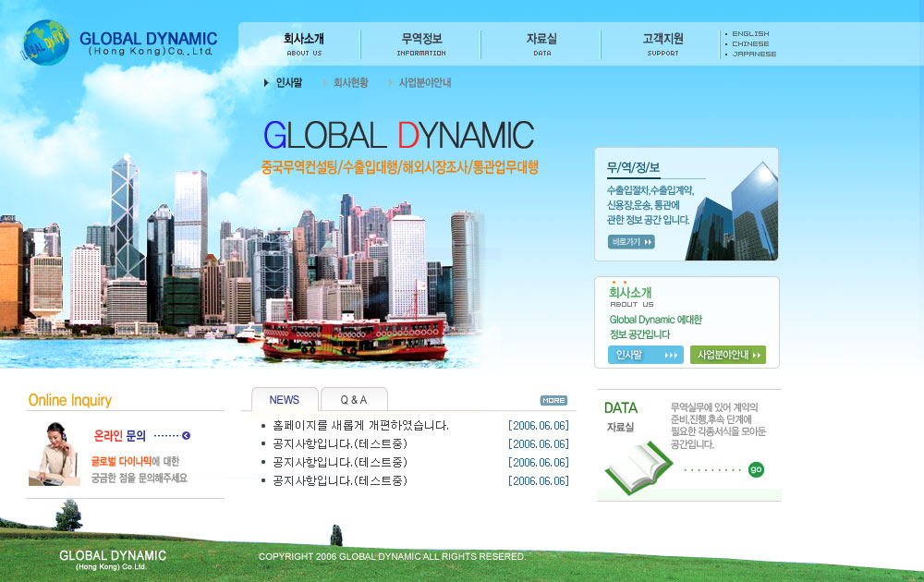
Task: Open the 고객지원 Support menu
Action: pos(663,43)
